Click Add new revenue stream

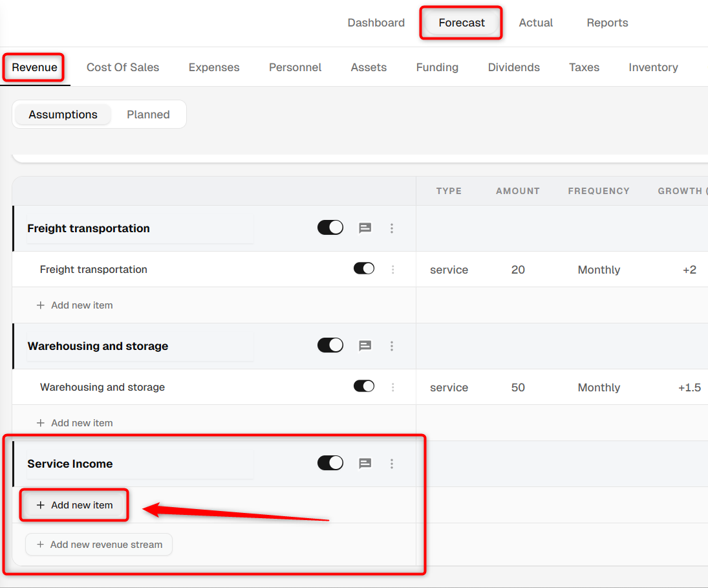(99, 544)
